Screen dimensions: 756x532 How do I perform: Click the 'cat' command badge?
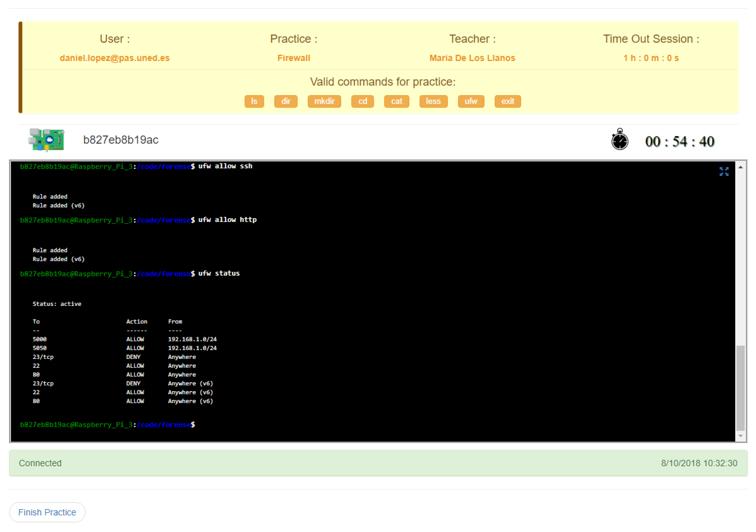(396, 101)
